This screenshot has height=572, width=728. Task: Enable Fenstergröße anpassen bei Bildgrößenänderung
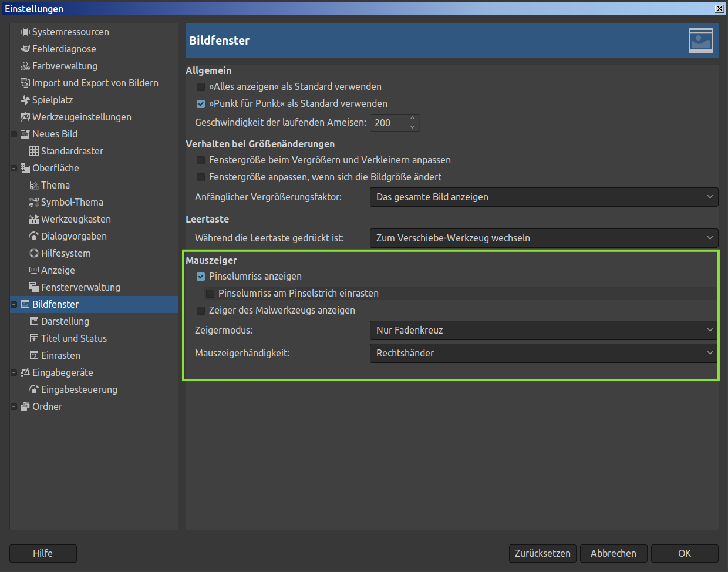click(201, 177)
